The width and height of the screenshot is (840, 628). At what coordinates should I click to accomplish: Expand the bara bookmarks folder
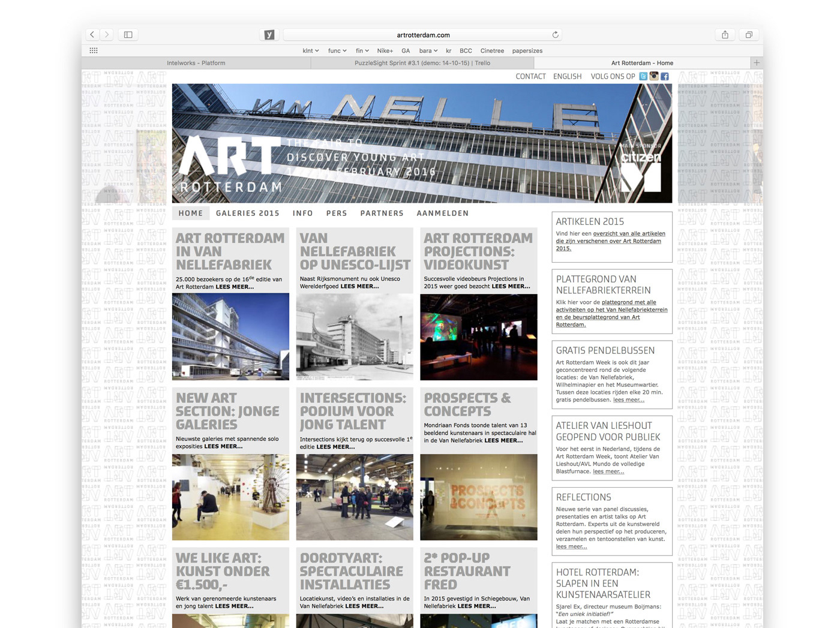point(428,51)
